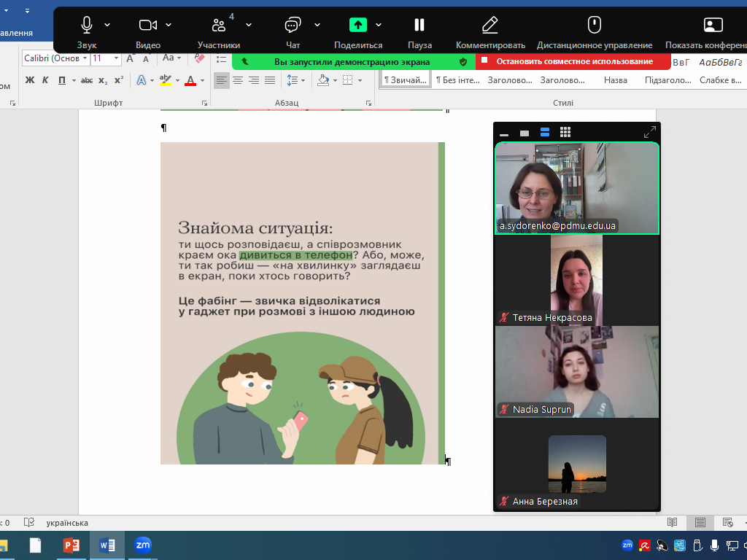The image size is (747, 560).
Task: Switch Zoom panel to stacked thumbnails view
Action: coord(545,133)
